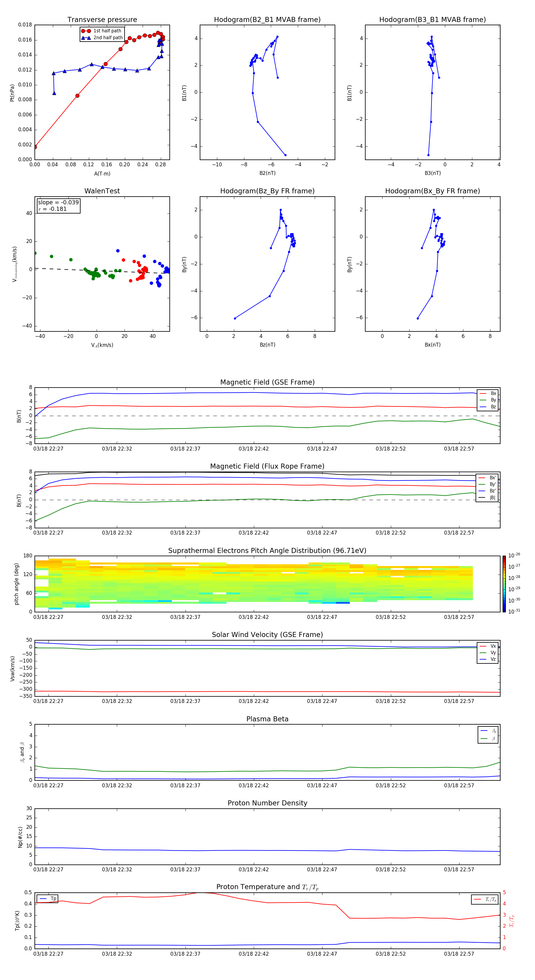The width and height of the screenshot is (535, 980).
Task: Click the 'A(T·m)' x-axis label
Action: pos(102,174)
